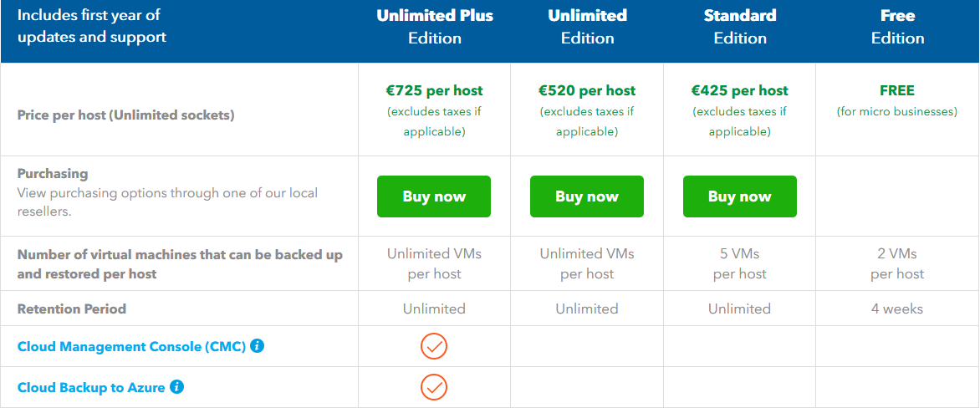Screen dimensions: 980x408
Task: Click the info icon beside Cloud Management Console
Action: point(257,345)
